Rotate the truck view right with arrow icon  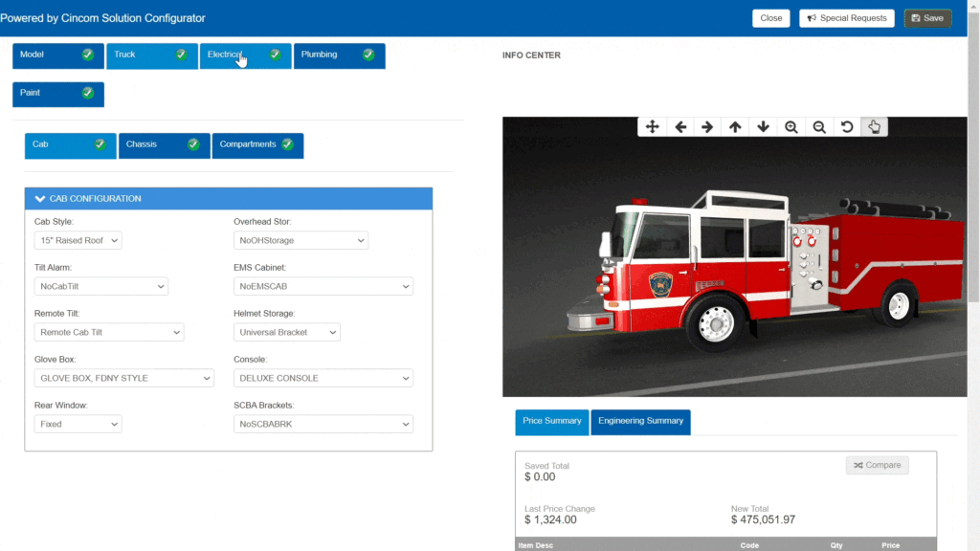707,125
